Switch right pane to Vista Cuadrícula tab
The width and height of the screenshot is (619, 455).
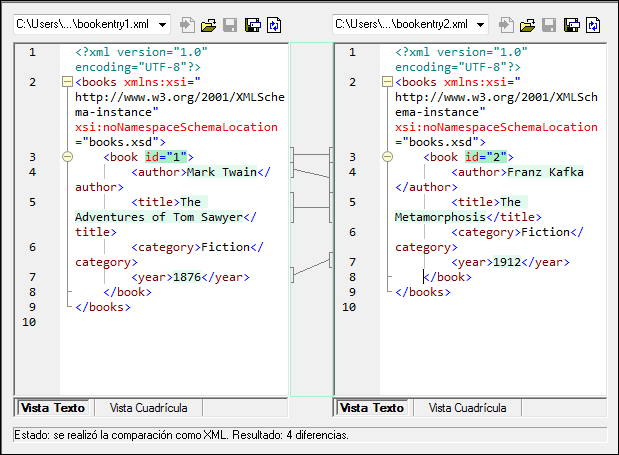(x=465, y=408)
